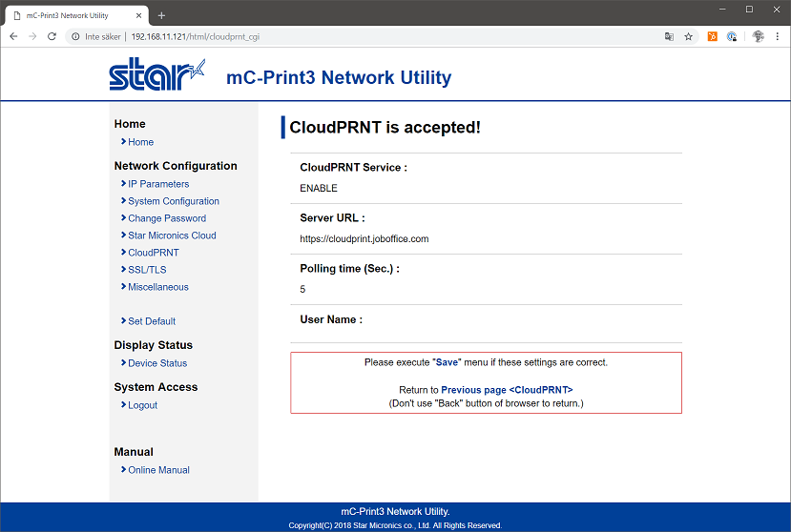Click the Manual section heading
Viewport: 791px width, 532px height.
click(x=134, y=452)
